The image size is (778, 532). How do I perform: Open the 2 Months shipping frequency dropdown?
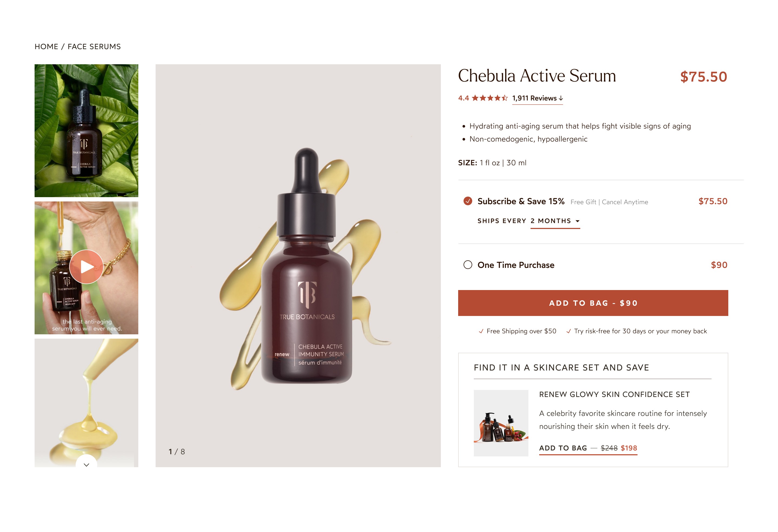[555, 221]
